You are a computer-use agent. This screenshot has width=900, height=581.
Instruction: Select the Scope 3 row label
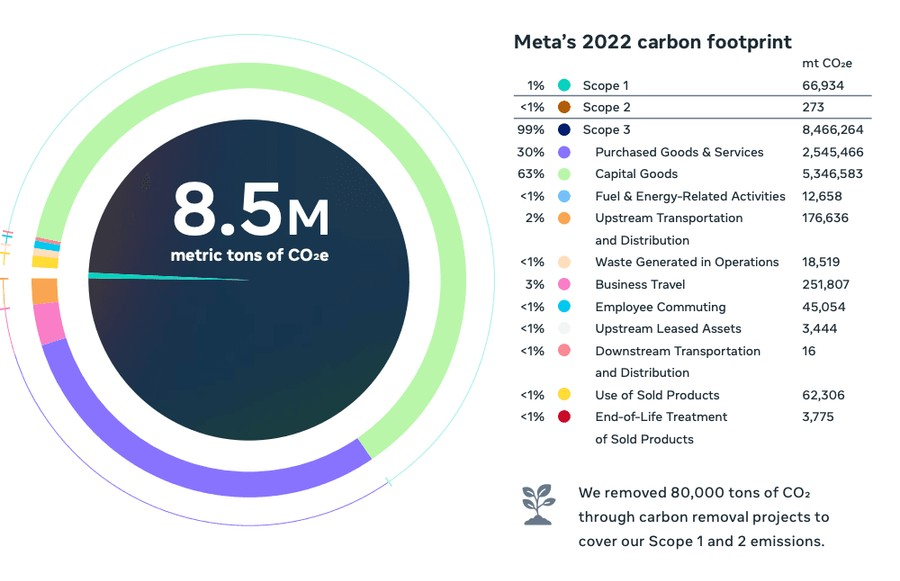point(606,130)
